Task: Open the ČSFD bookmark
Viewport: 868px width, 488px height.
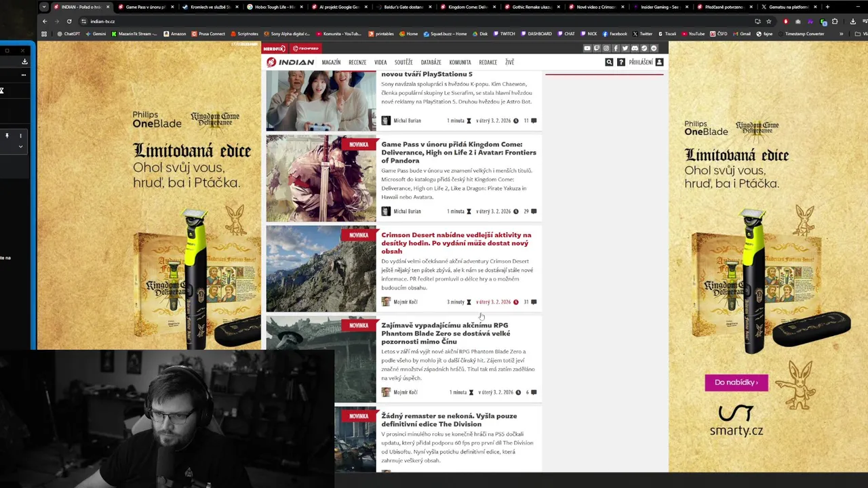Action: (718, 34)
